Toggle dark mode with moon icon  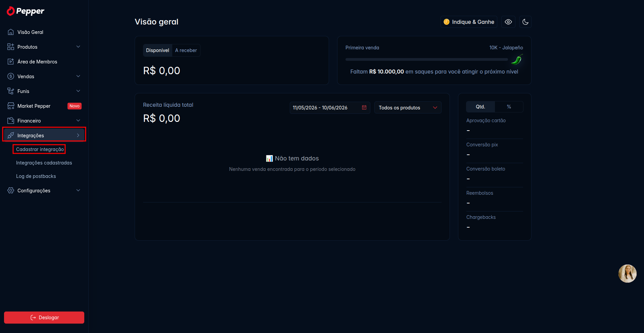point(525,22)
